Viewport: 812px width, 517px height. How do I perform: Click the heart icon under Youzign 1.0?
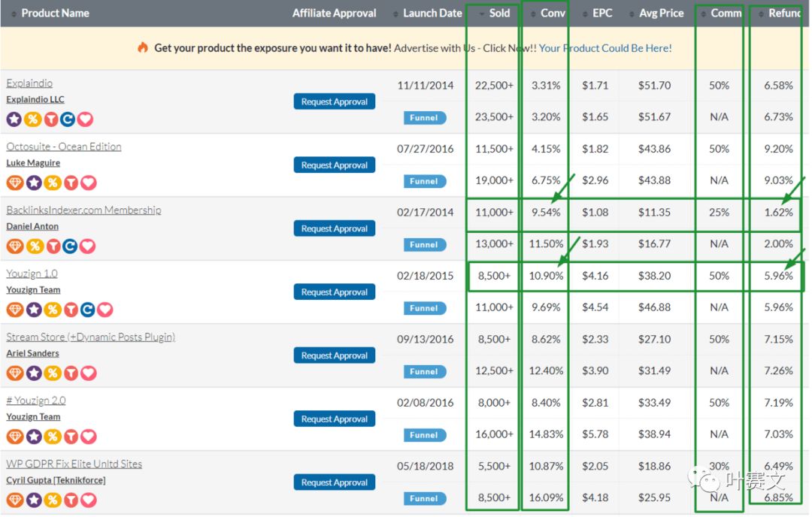point(105,310)
